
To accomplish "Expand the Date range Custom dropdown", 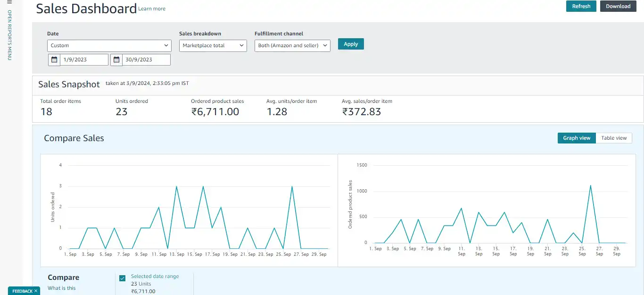I will [109, 45].
